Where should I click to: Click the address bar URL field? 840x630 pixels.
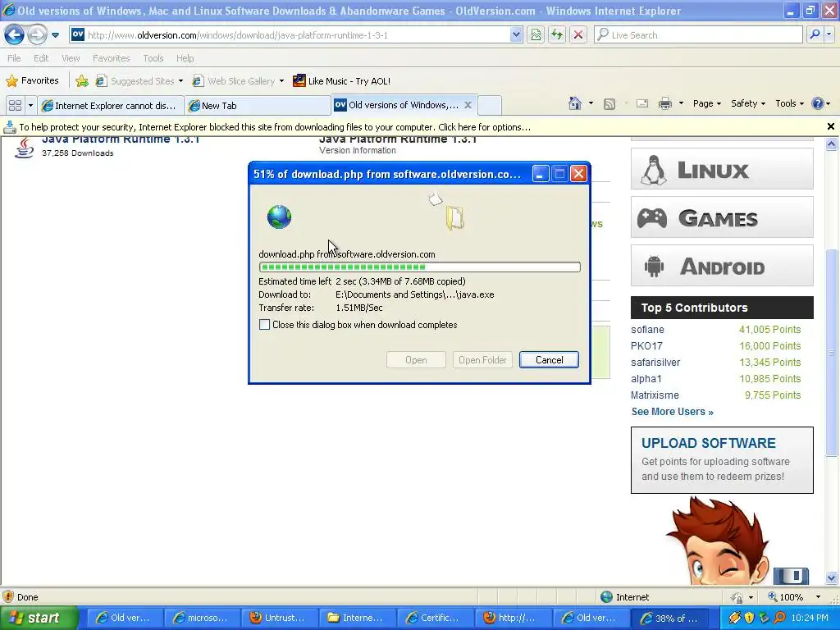[290, 35]
